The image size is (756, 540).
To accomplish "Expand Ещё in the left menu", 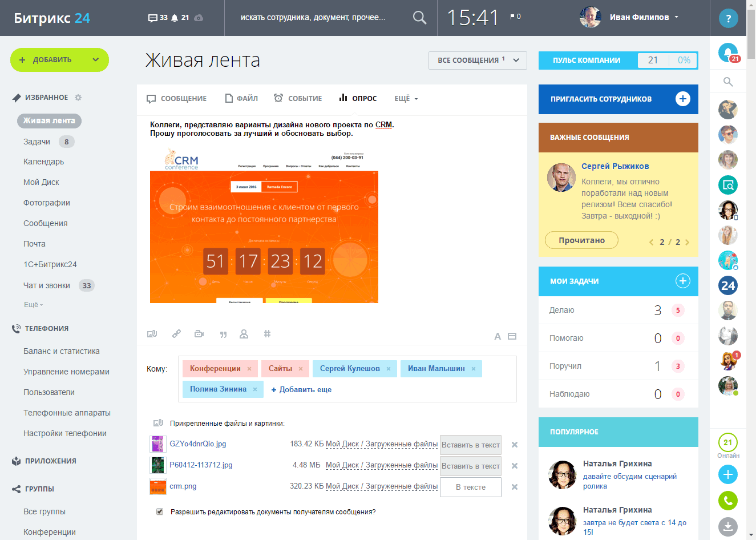I will pos(33,305).
